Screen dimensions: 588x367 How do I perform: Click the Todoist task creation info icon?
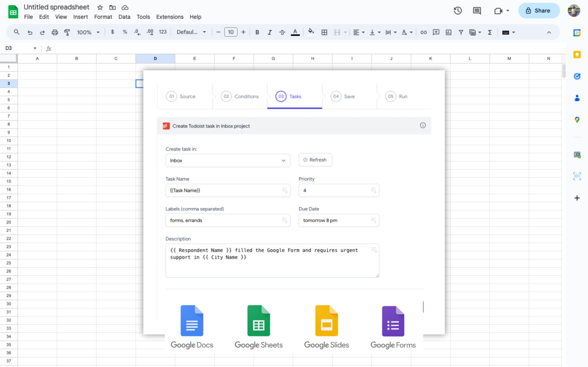pos(423,125)
